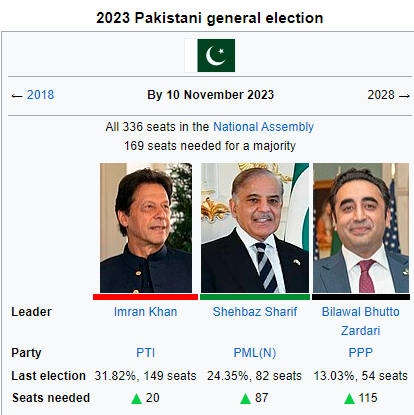Open the Bilawal Bhutto Zardari link

tap(361, 321)
